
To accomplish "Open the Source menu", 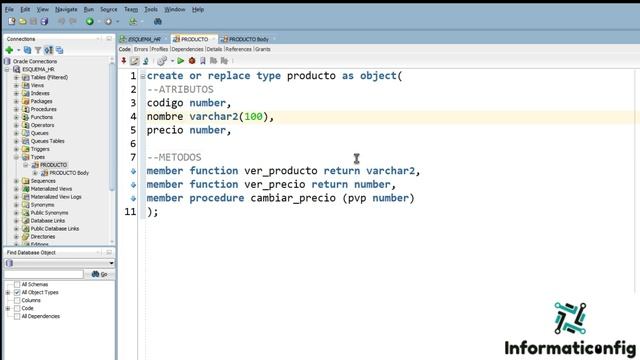I will 109,9.
